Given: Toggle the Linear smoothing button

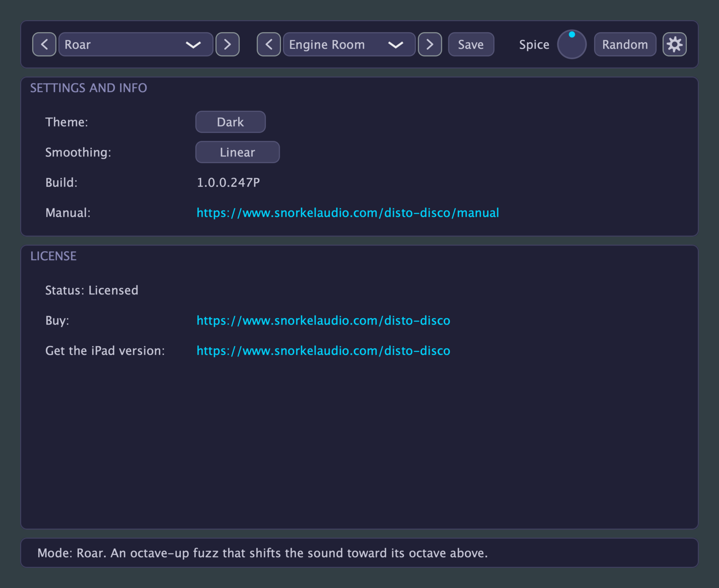Looking at the screenshot, I should (x=238, y=152).
